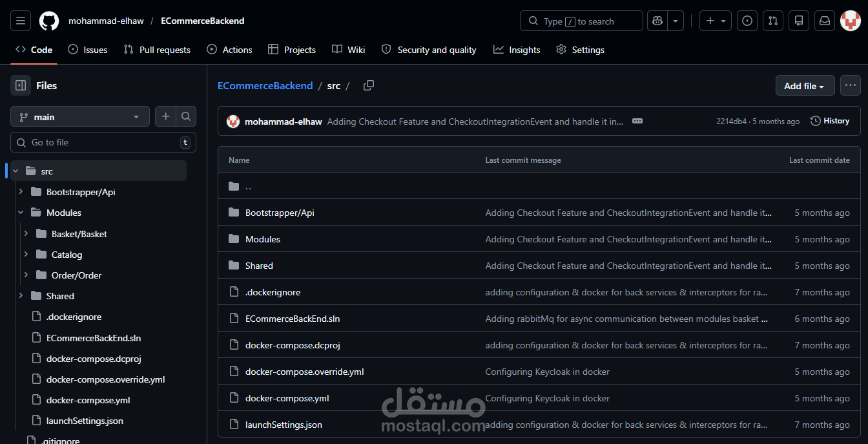Screen dimensions: 868x444
Task: Click the ECommerceBackEnd.sln file icon in table
Action: coord(234,319)
